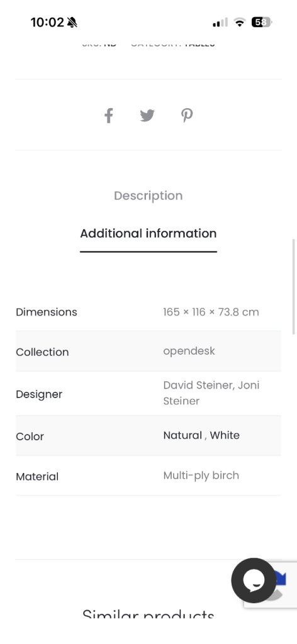Tap the battery indicator in status bar
The image size is (297, 644).
(262, 22)
